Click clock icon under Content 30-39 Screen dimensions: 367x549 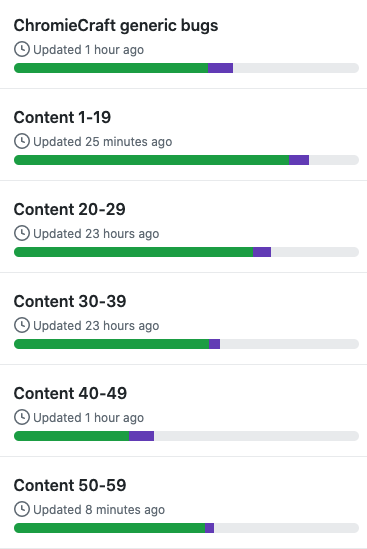click(22, 326)
